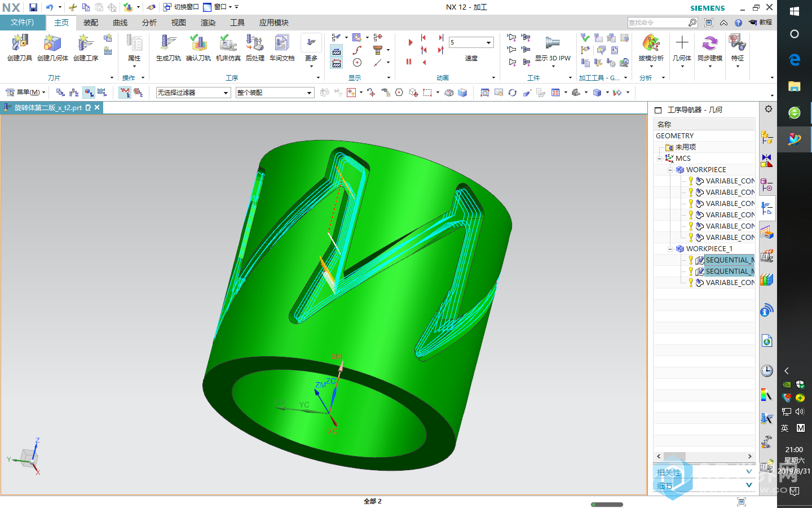Switch to the 分析 (Analysis) ribbon tab
This screenshot has height=508, width=812.
pos(149,23)
